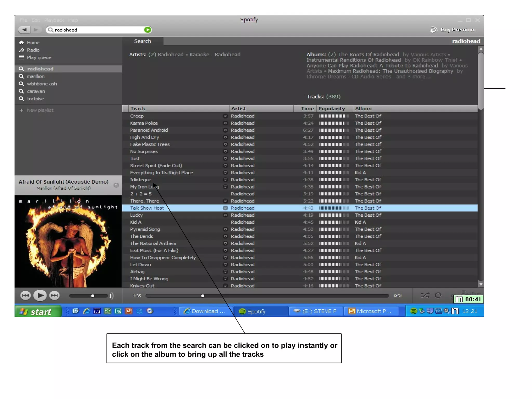Launch PowerPoint from quick launch

click(x=129, y=311)
